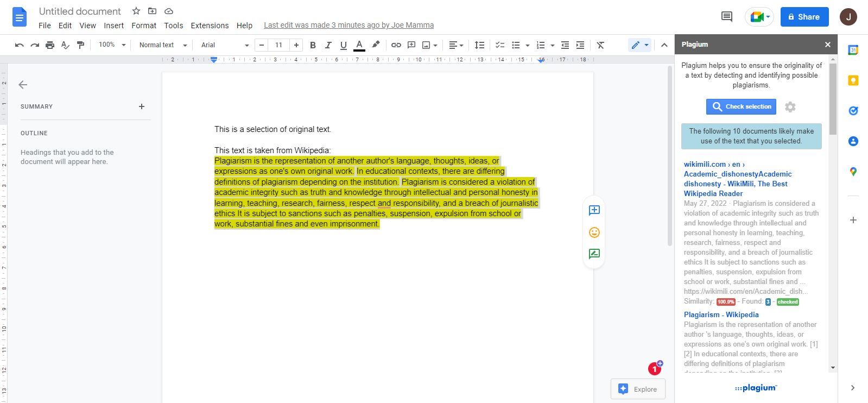
Task: Run spelling and grammar check icon
Action: pyautogui.click(x=65, y=45)
